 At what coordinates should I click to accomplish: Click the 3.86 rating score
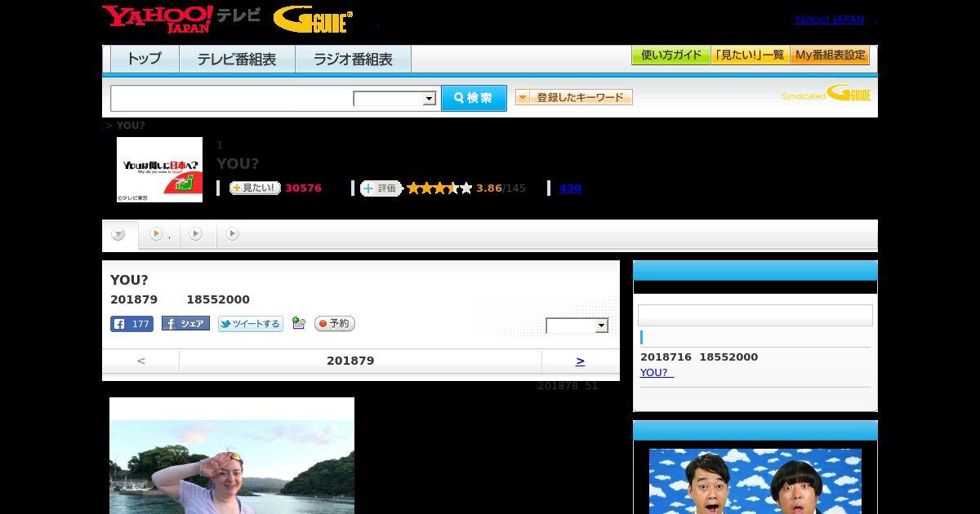coord(489,188)
